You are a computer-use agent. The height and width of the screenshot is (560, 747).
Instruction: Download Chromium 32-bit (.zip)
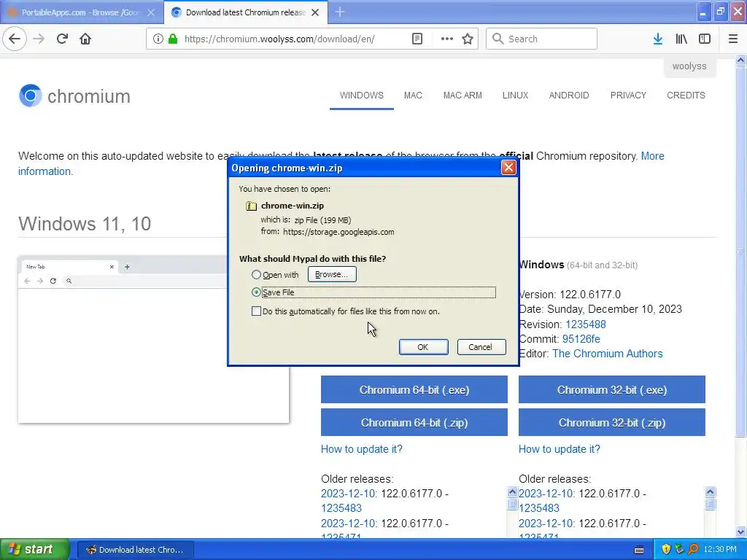pos(612,422)
